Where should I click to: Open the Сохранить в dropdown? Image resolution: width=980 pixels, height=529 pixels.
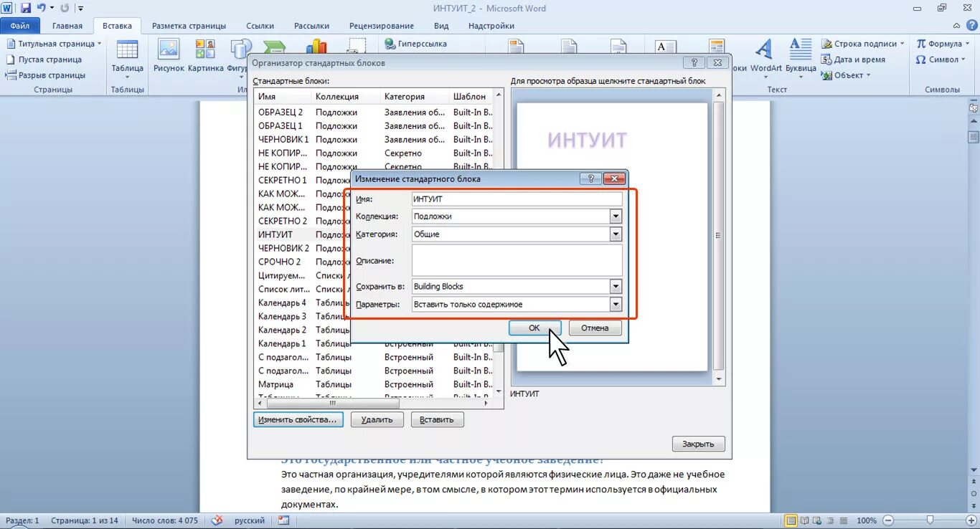pyautogui.click(x=616, y=286)
